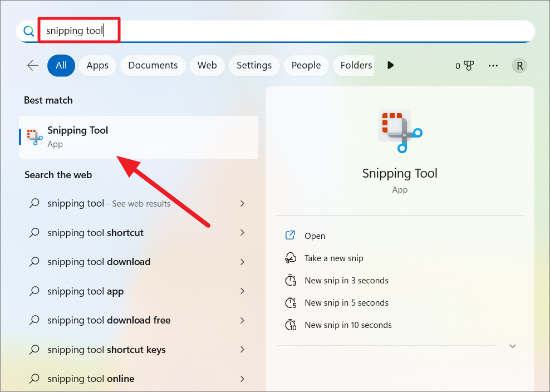Select 'snipping tool shortcut keys' suggestion

tap(139, 350)
